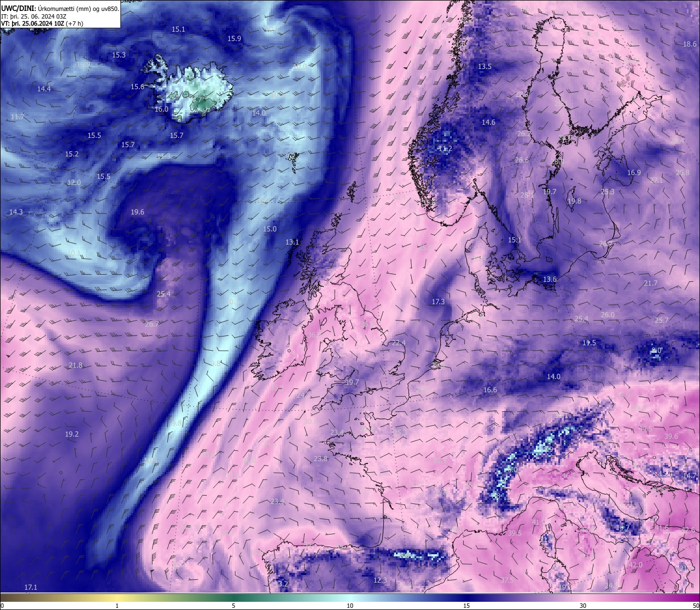This screenshot has height=610, width=700.
Task: Click the 14.4 value label
Action: (44, 89)
